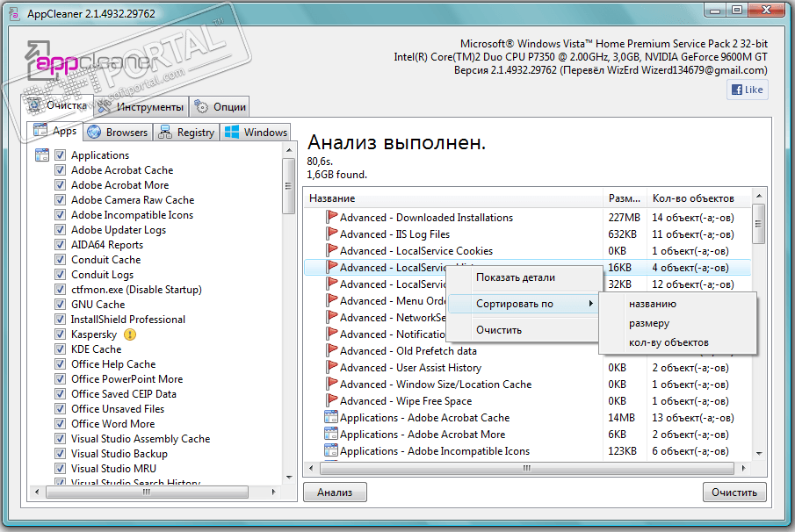Click the Очистить button at bottom right

[x=734, y=492]
